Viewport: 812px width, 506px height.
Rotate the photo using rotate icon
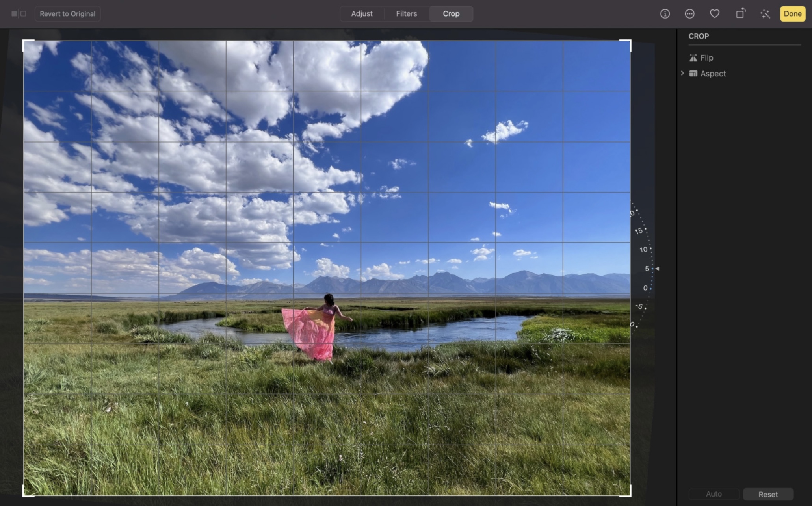click(741, 14)
